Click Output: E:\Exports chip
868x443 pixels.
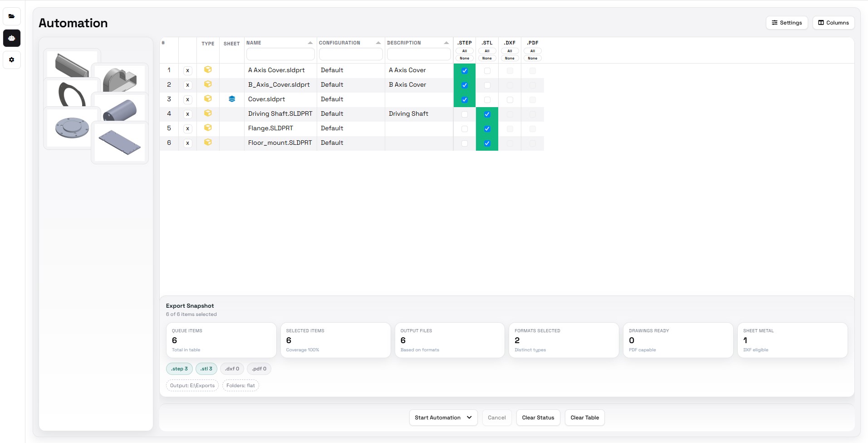click(x=192, y=386)
